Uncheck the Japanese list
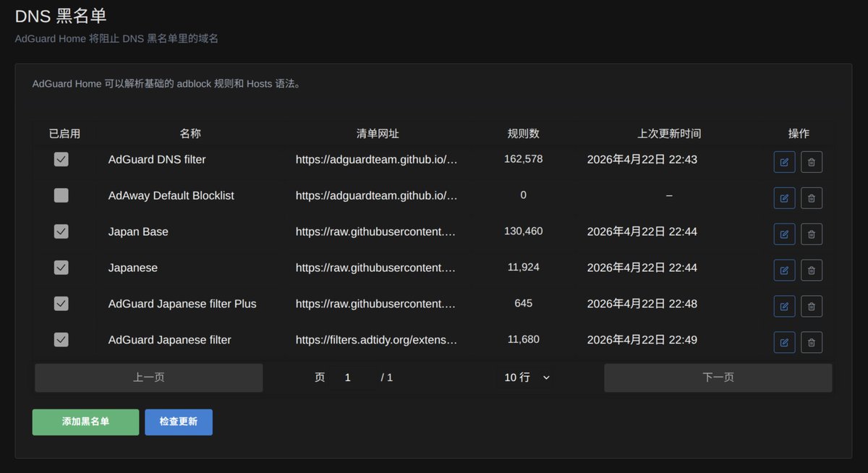 61,268
